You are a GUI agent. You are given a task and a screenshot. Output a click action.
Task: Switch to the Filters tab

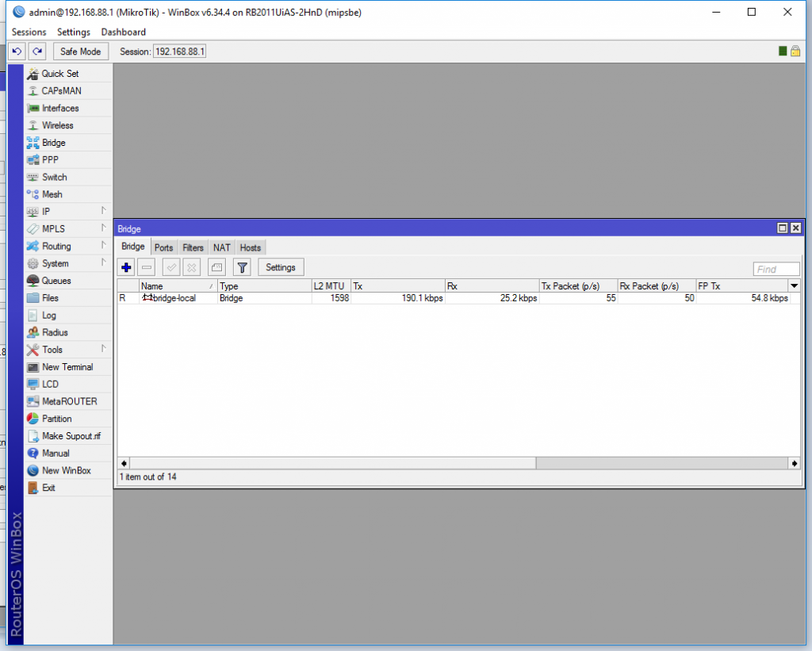(193, 247)
